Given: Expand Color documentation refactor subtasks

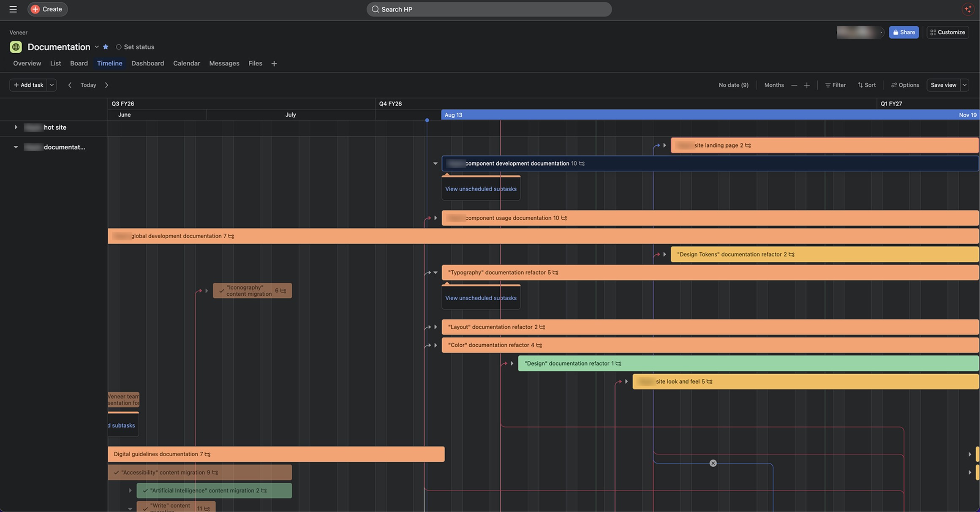Looking at the screenshot, I should (436, 345).
